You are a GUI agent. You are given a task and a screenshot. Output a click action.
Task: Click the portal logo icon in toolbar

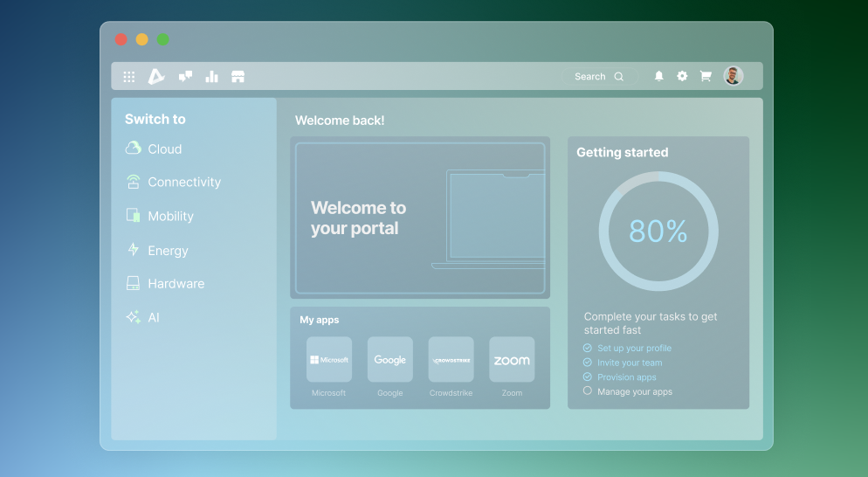click(x=156, y=77)
